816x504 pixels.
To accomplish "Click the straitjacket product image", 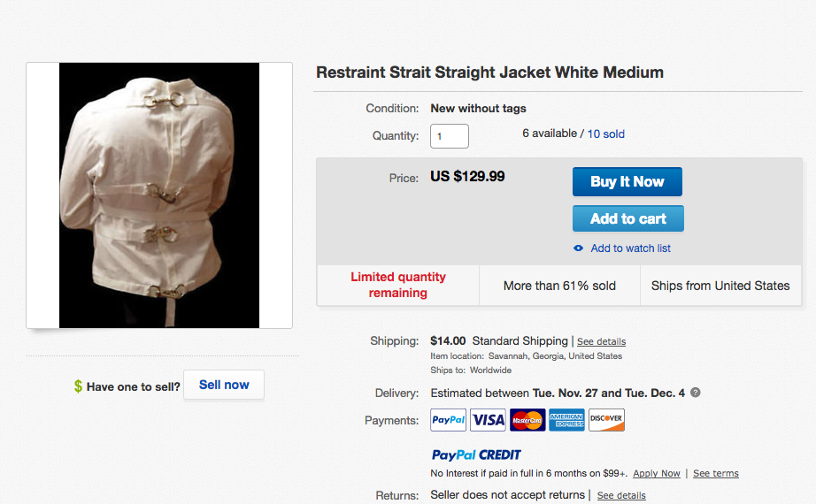I will [159, 195].
